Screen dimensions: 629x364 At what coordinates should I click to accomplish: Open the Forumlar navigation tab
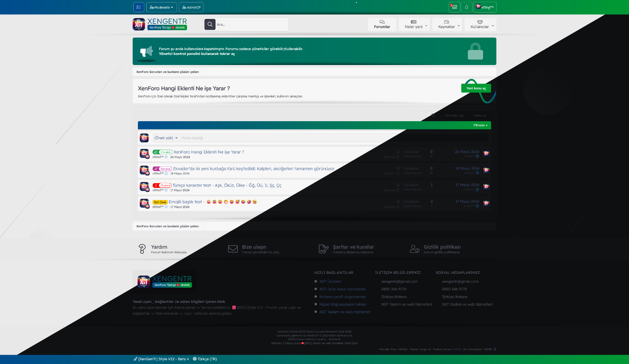pos(382,24)
